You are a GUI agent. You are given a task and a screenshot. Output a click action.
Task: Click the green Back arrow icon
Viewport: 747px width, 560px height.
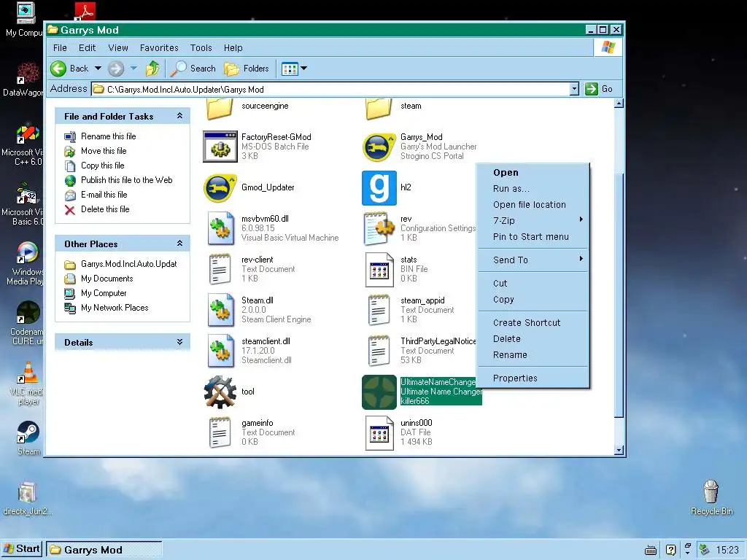(58, 69)
